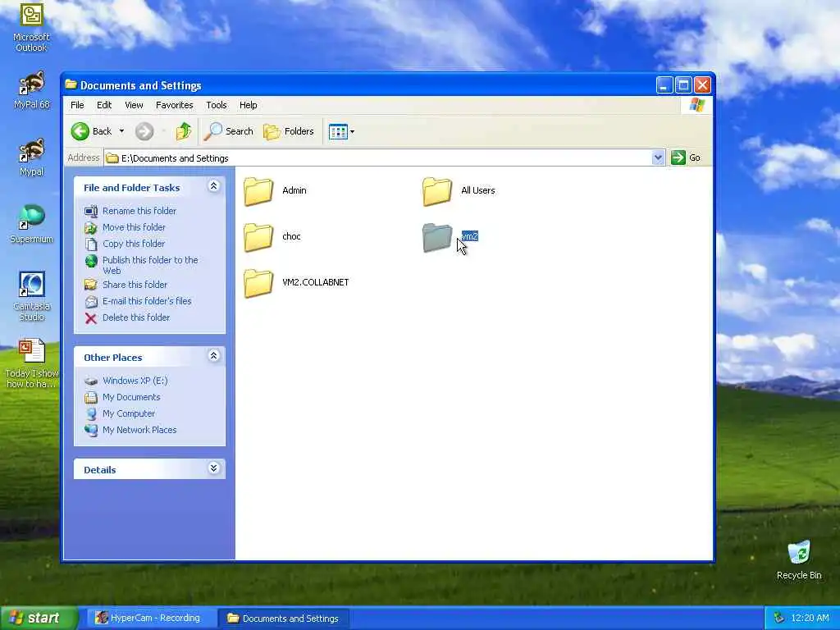840x630 pixels.
Task: Click 'Move this folder' link
Action: pos(134,227)
